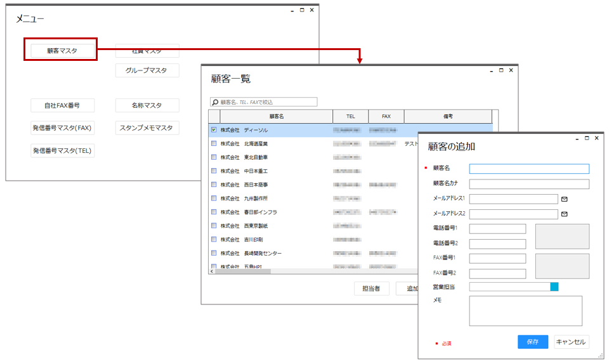Click the 担当者 button in 顧客一覧
609x364 pixels.
click(371, 289)
